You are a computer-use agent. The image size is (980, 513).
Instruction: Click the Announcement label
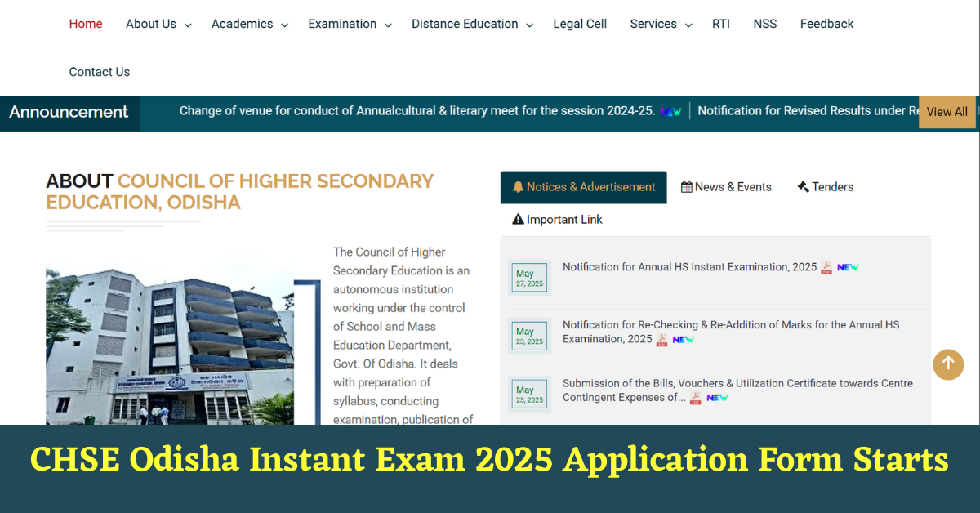(69, 112)
